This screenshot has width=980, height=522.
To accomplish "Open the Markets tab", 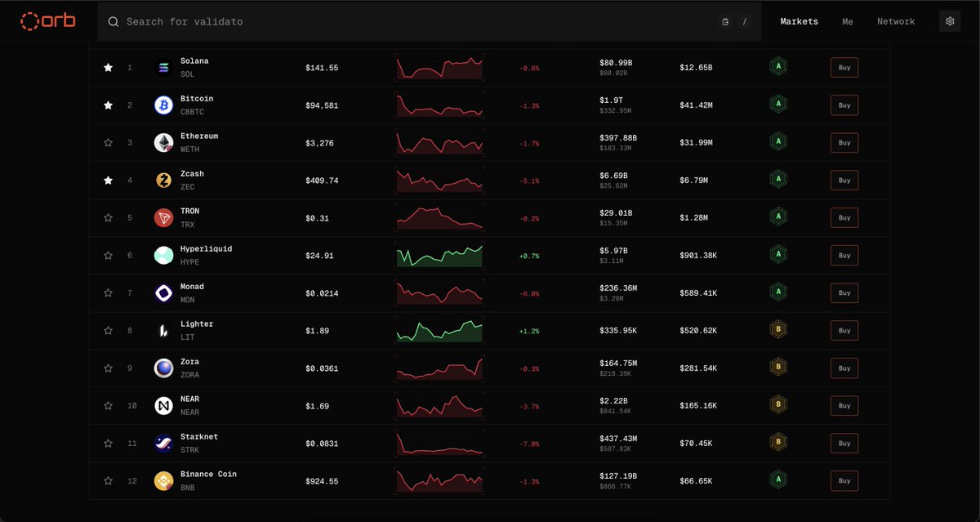I will (799, 22).
